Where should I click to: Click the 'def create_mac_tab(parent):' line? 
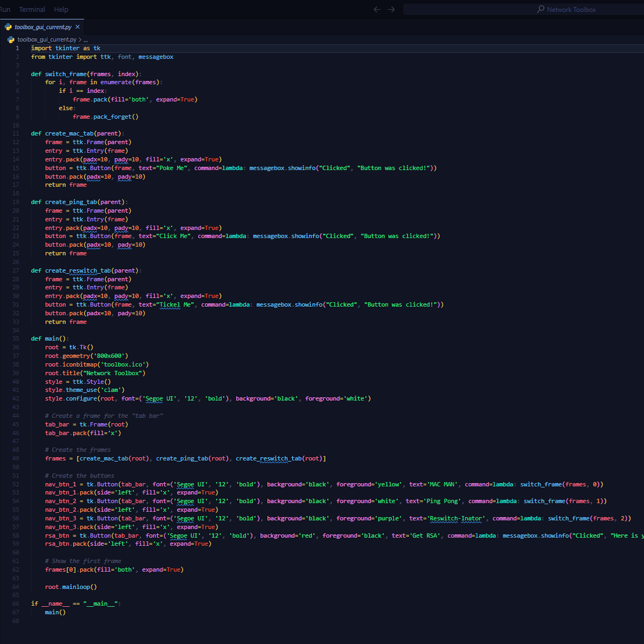tap(78, 133)
